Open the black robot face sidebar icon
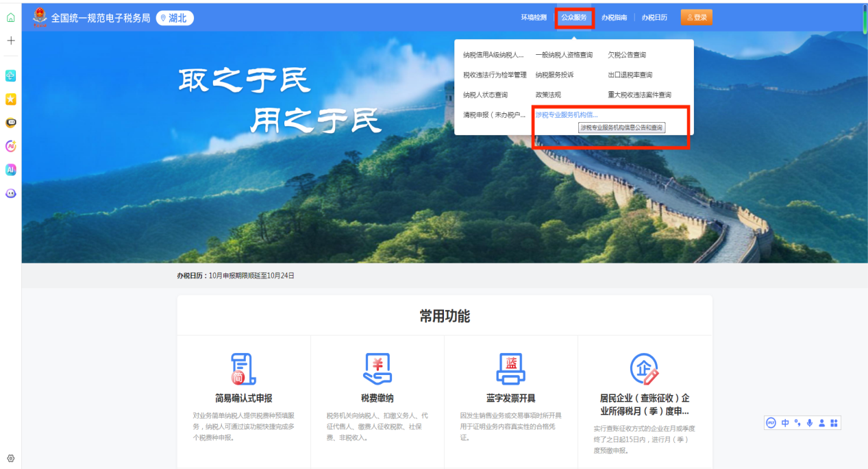Screen dimensions: 868x469 [x=10, y=123]
